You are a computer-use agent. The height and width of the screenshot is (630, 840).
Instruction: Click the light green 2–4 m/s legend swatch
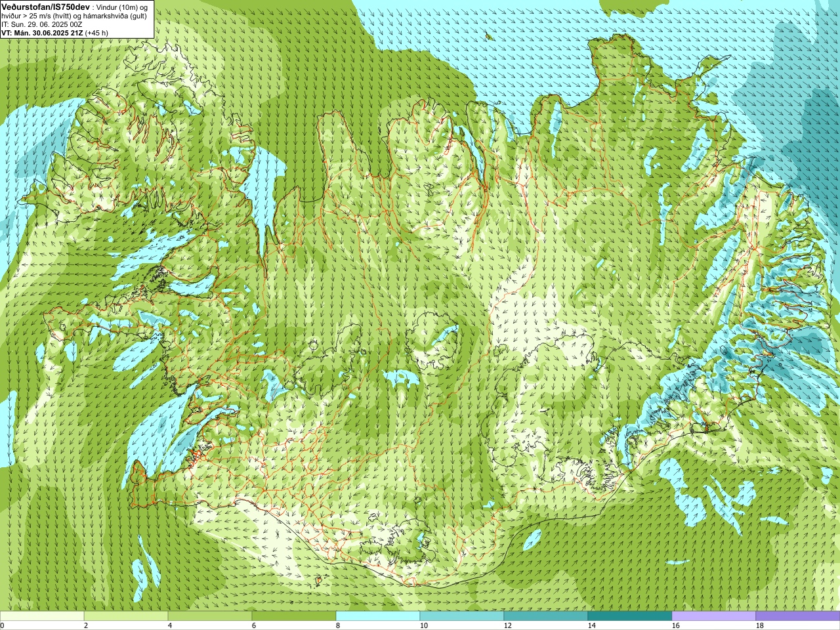[x=126, y=617]
